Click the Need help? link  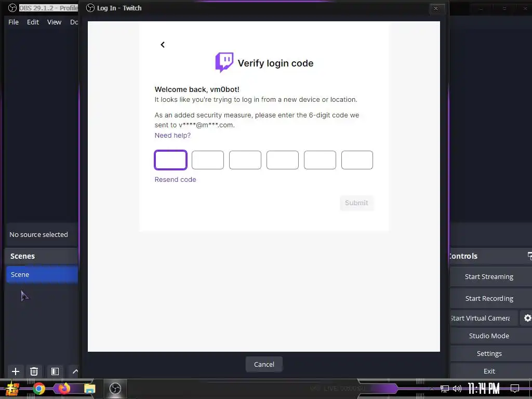pyautogui.click(x=172, y=136)
